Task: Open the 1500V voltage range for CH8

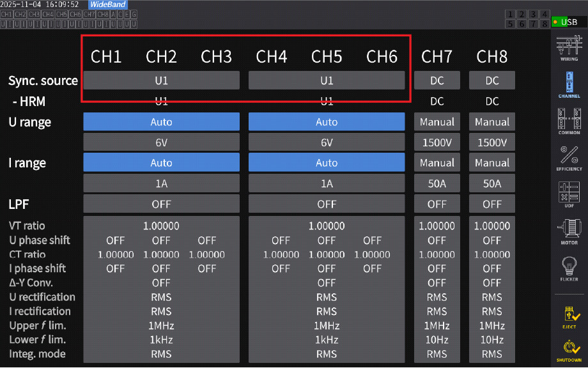Action: (492, 142)
